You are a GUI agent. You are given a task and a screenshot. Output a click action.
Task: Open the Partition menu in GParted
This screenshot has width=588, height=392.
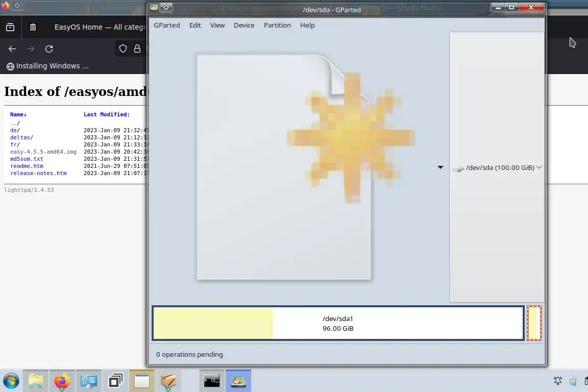[x=277, y=25]
